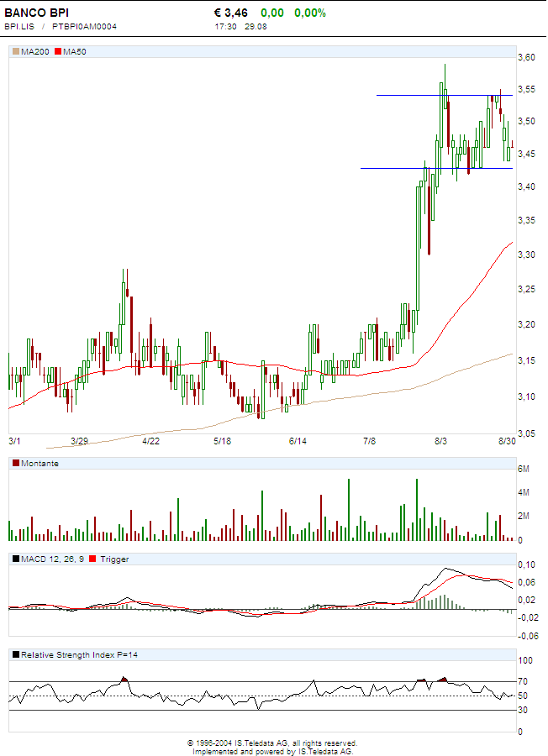Click the Implemented and powered by line
548x756 pixels.
click(273, 752)
